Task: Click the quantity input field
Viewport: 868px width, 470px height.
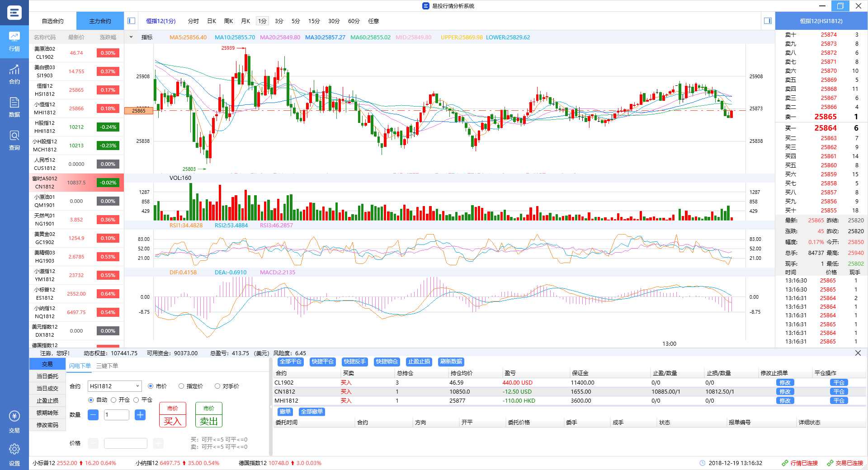Action: point(117,415)
